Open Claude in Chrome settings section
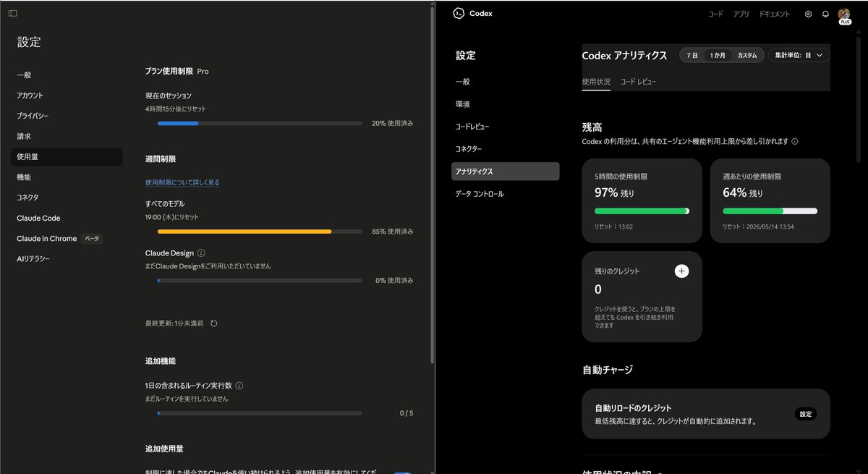Screen dimensions: 868x474 (47, 238)
